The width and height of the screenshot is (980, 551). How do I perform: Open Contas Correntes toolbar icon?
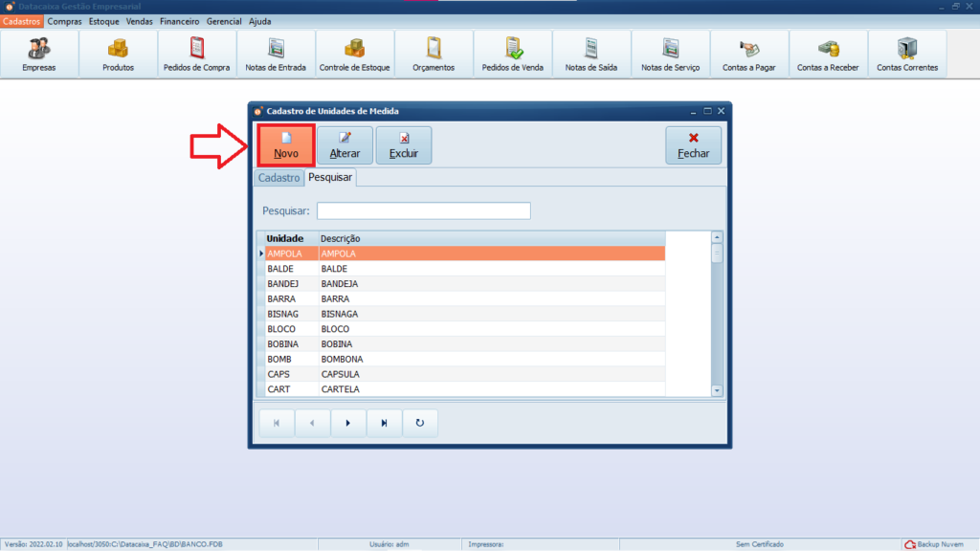tap(906, 54)
